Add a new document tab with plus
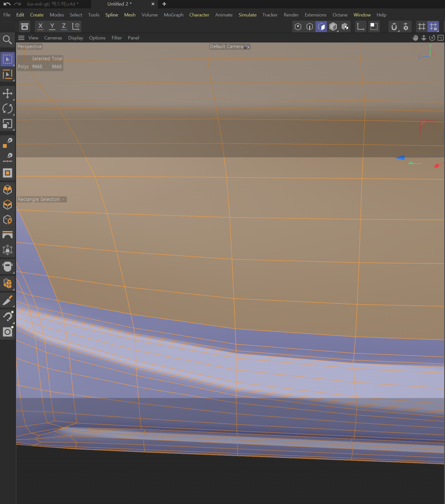The height and width of the screenshot is (504, 445). pos(164,4)
